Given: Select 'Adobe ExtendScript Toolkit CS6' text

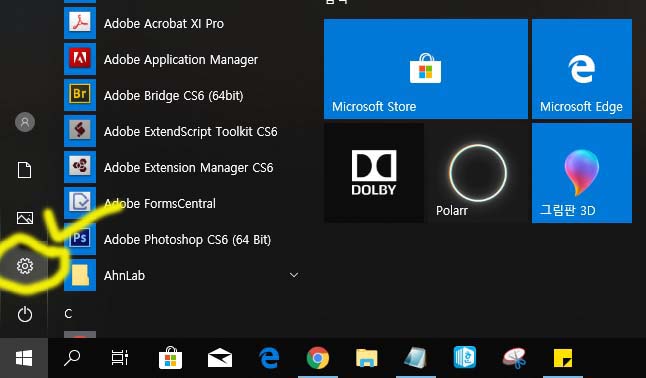Looking at the screenshot, I should click(x=190, y=131).
